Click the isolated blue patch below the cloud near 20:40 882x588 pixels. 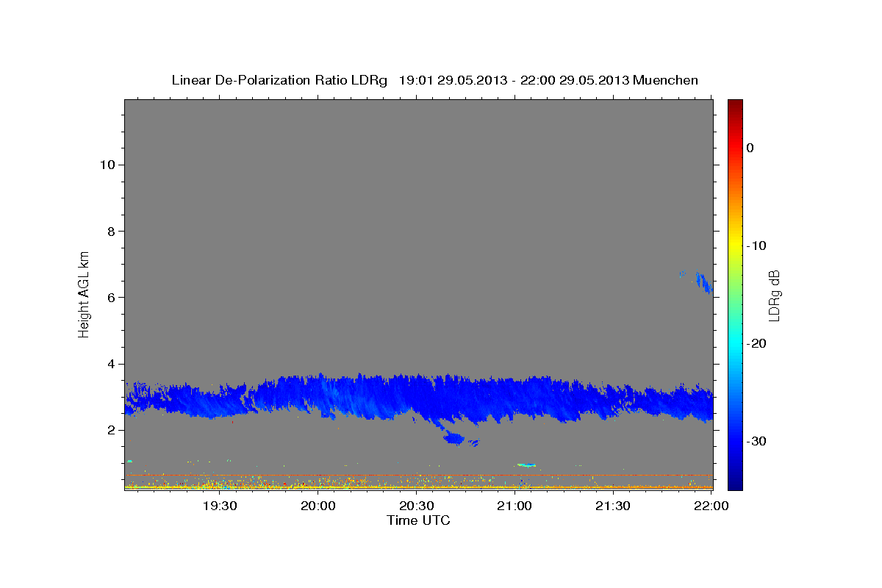point(453,439)
